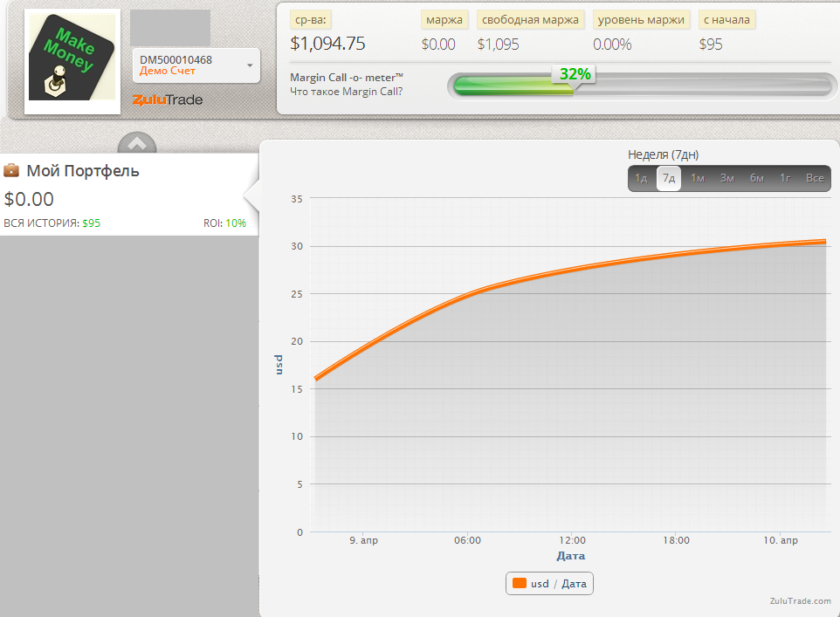Click the $1,095 free margin value
Image resolution: width=840 pixels, height=617 pixels.
[499, 45]
